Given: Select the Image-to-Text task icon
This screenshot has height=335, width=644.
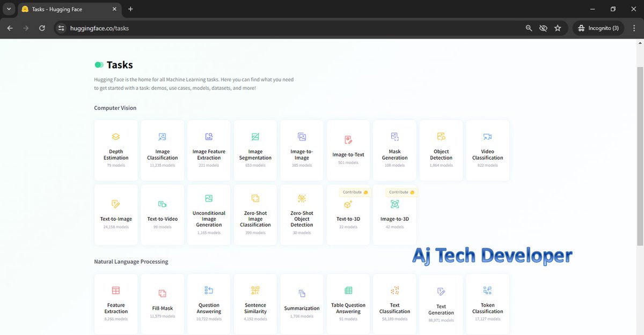Looking at the screenshot, I should 348,137.
